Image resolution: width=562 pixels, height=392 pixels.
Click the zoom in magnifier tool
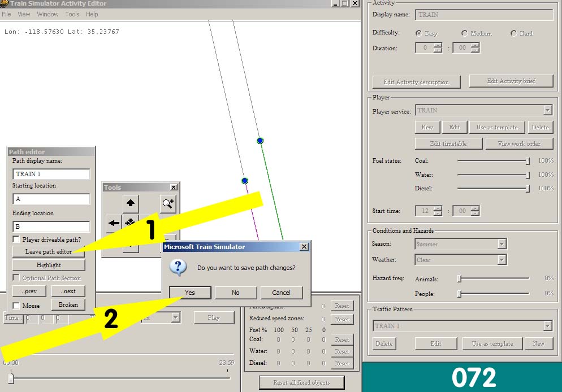click(168, 203)
